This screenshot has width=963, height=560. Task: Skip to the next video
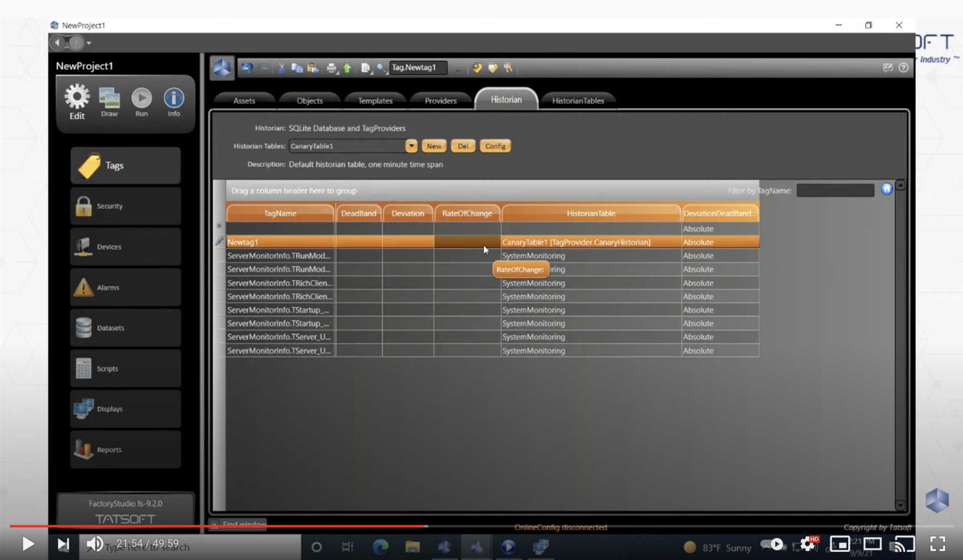tap(63, 544)
